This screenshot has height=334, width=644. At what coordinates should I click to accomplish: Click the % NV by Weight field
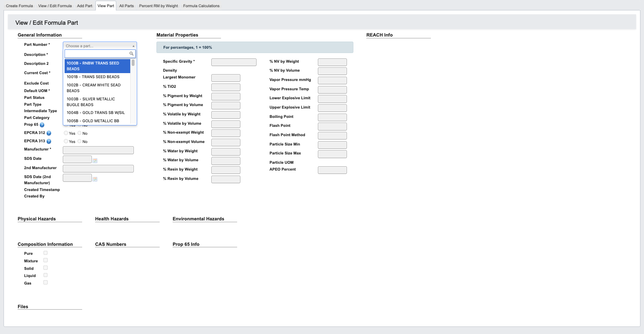[x=332, y=62]
